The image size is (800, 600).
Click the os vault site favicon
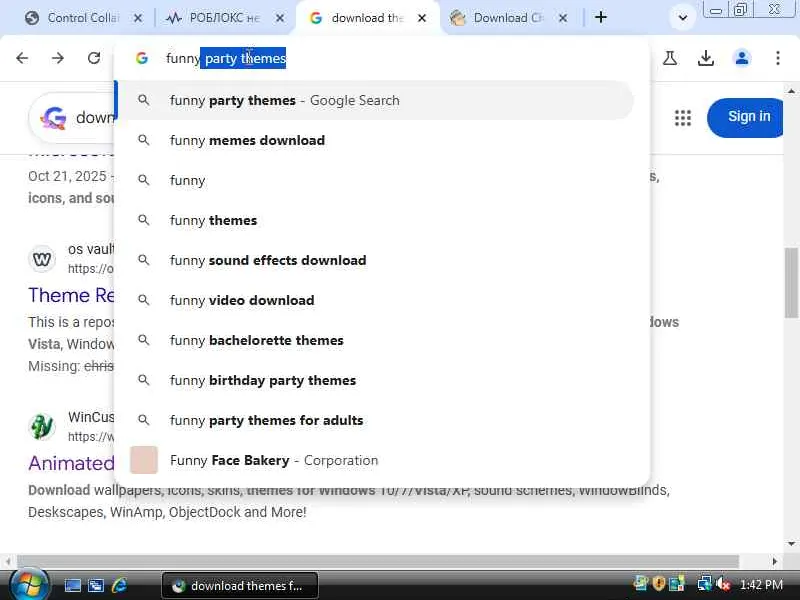[42, 259]
